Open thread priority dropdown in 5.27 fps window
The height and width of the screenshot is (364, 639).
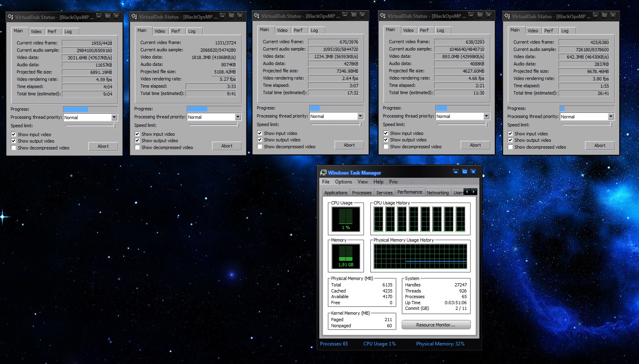click(x=238, y=117)
